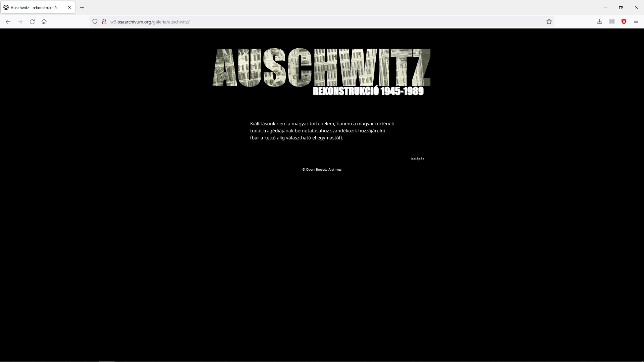Open the Downloads panel
644x362 pixels.
click(599, 22)
